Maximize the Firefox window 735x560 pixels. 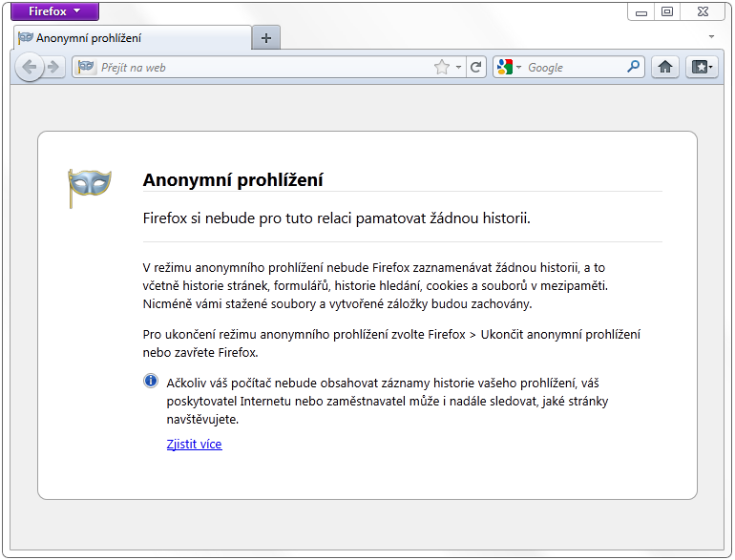coord(667,12)
